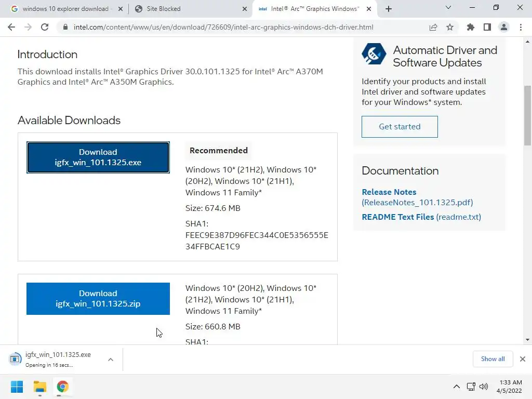The width and height of the screenshot is (532, 399).
Task: Click the Get started button
Action: pos(400,127)
